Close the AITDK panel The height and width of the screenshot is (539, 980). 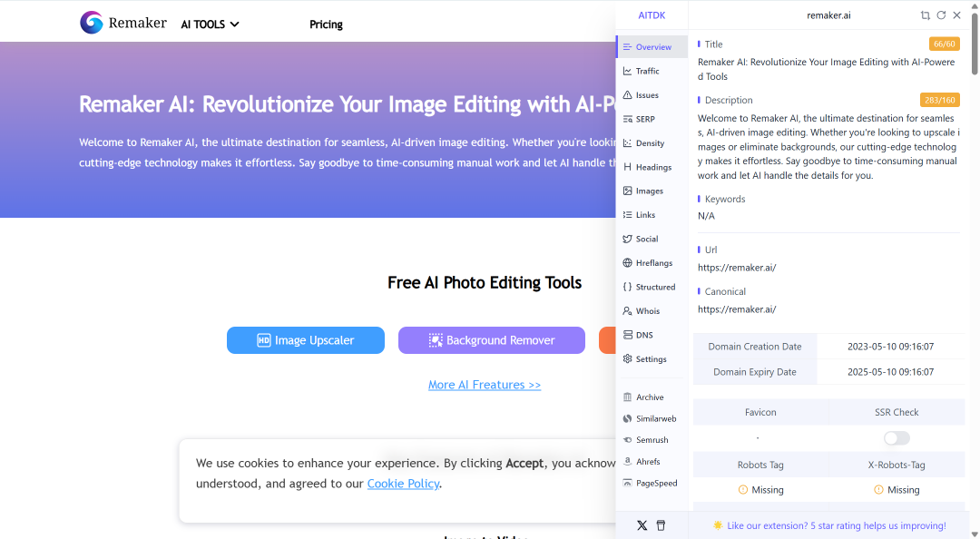(x=957, y=15)
